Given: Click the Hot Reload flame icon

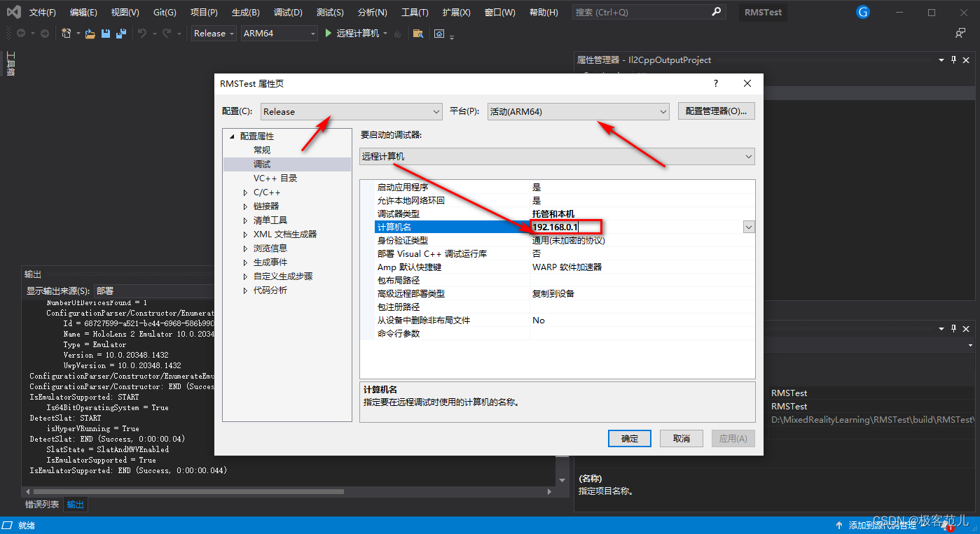Looking at the screenshot, I should point(398,34).
